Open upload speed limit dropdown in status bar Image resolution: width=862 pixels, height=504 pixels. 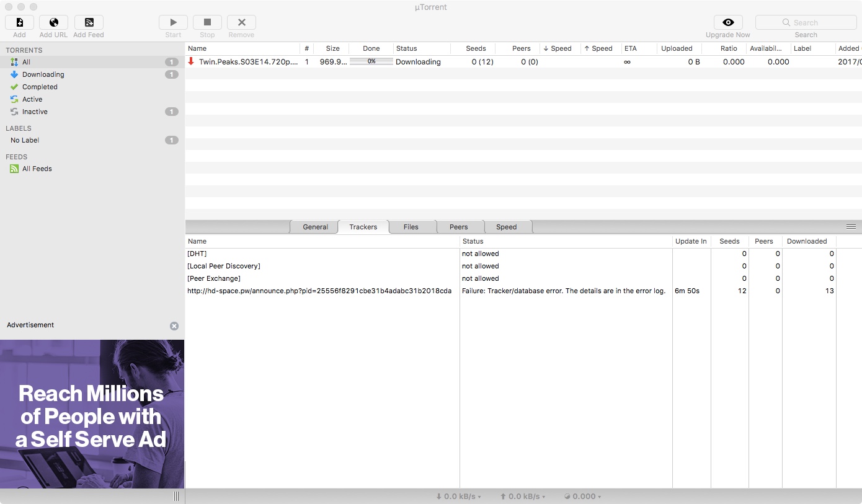(x=522, y=497)
